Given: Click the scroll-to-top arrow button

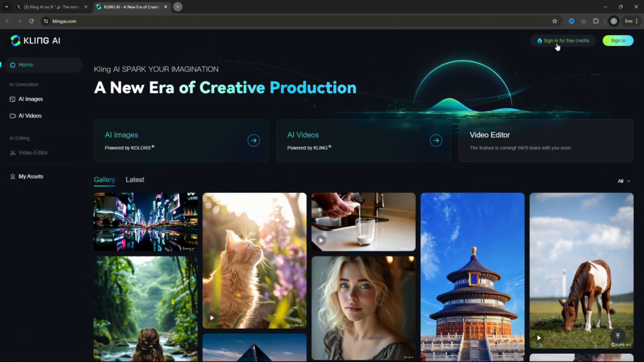Looking at the screenshot, I should tap(618, 336).
